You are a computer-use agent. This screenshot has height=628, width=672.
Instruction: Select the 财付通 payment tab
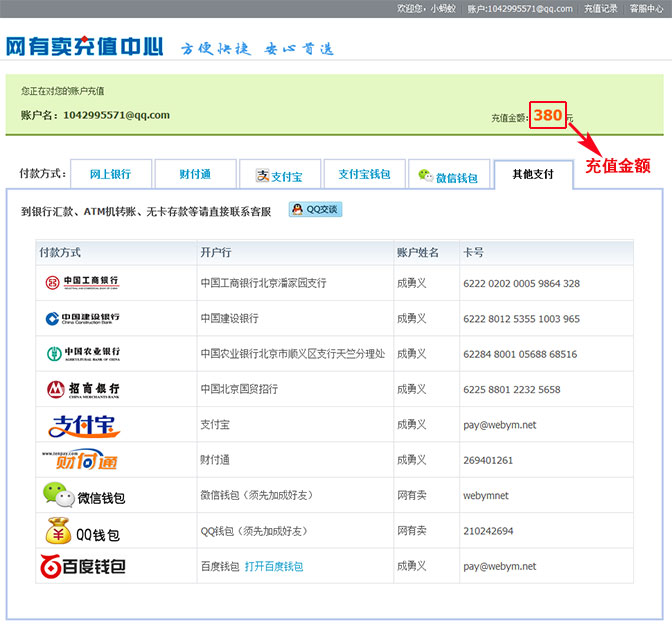(x=195, y=174)
